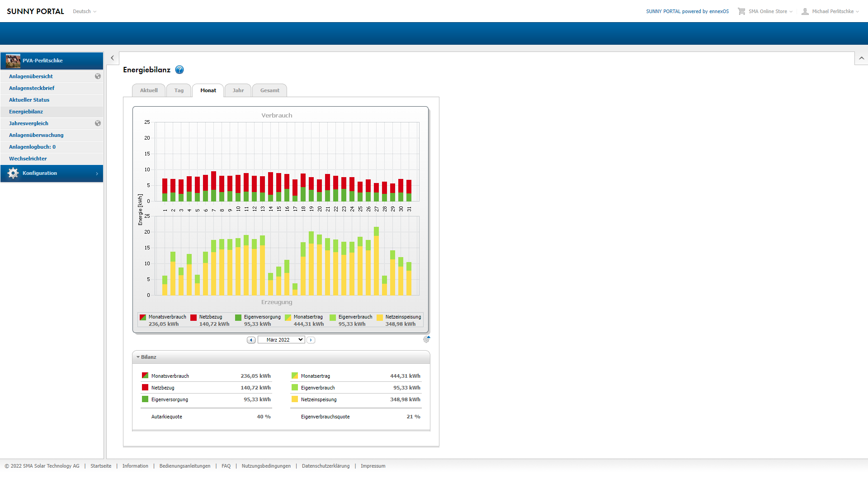
Task: Collapse the sidebar with left chevron
Action: click(113, 58)
